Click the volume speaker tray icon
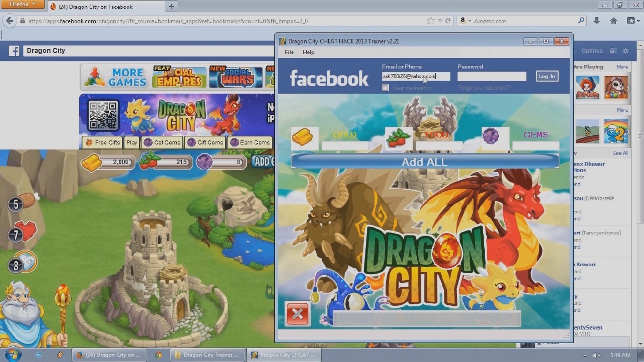Viewport: 644px width, 362px height. click(596, 355)
